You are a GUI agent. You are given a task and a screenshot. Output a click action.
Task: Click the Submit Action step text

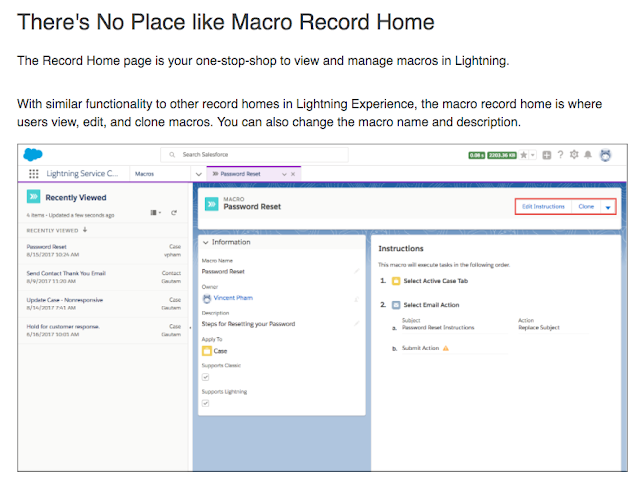pos(420,348)
